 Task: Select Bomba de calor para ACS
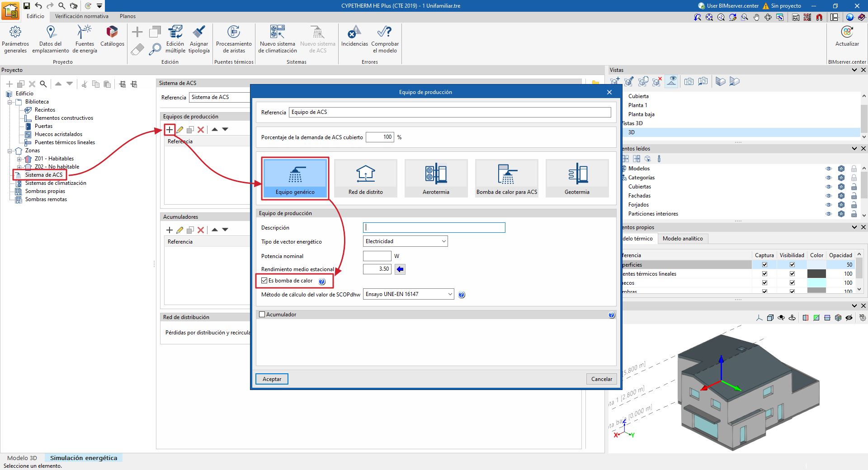[506, 178]
